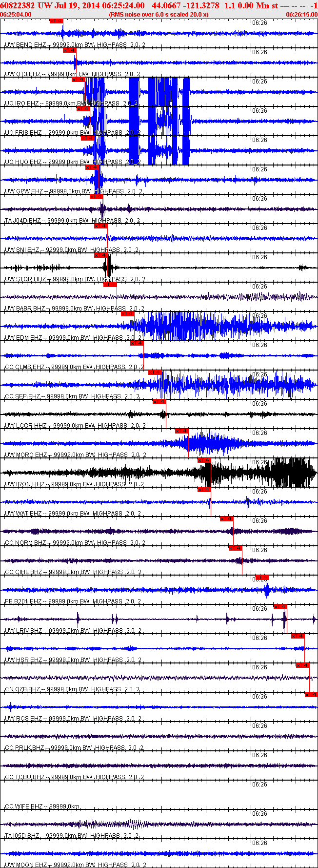Click the latitude value 44.0667

pos(166,5)
